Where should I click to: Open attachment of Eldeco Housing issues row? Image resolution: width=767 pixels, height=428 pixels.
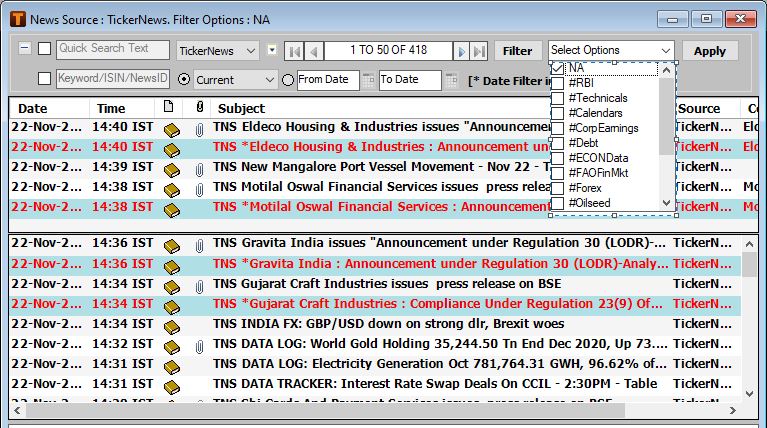tap(200, 130)
